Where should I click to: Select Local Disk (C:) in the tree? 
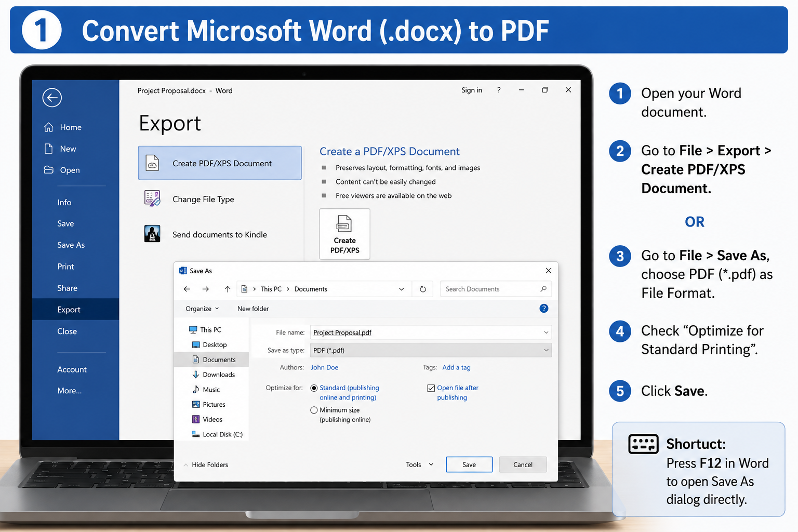218,434
